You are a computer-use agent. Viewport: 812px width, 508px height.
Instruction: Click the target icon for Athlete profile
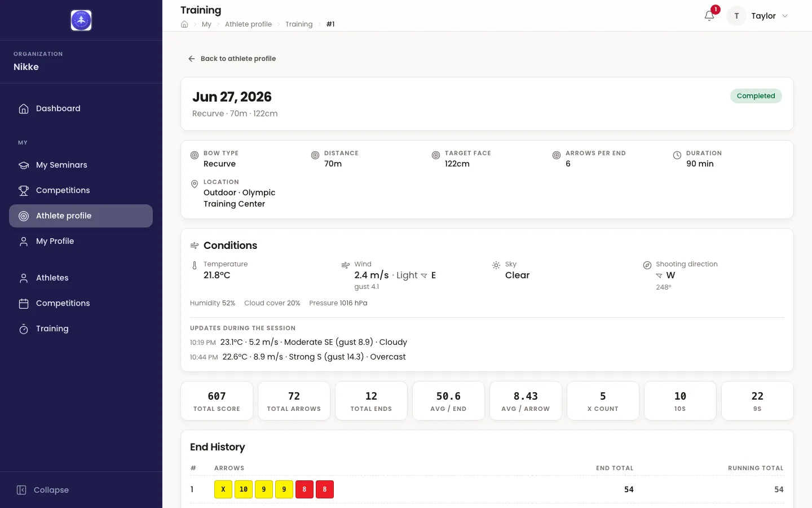click(x=24, y=216)
